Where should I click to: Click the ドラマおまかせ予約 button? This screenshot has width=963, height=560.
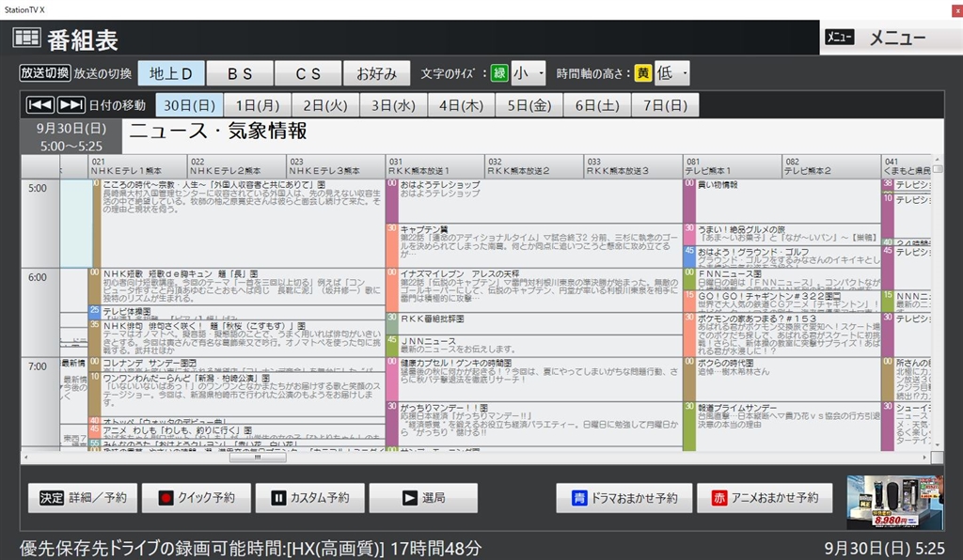pyautogui.click(x=624, y=498)
